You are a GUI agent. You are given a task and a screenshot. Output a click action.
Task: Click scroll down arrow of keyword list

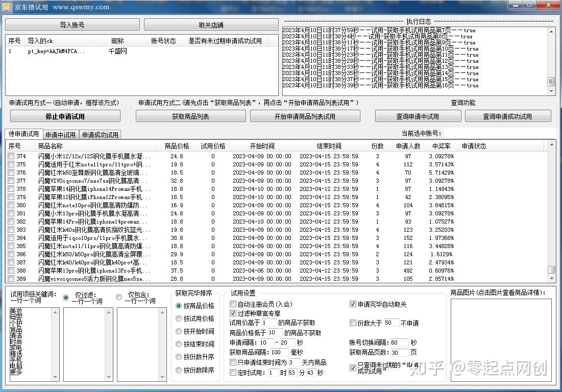click(55, 377)
